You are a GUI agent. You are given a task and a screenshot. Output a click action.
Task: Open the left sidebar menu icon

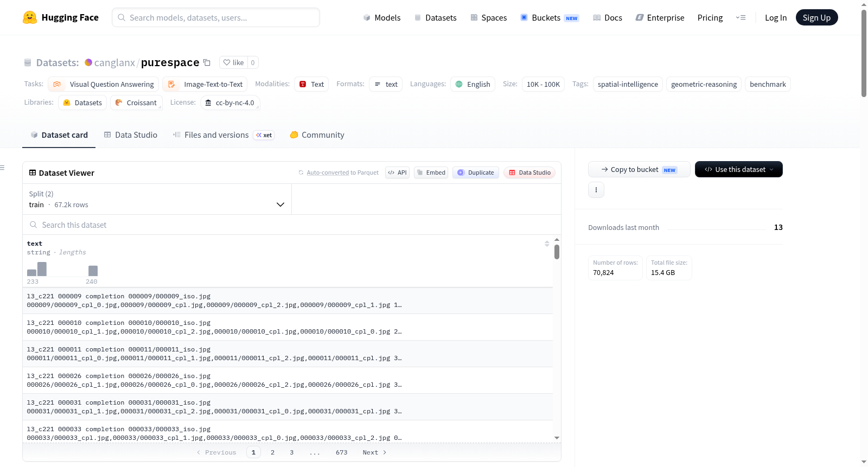2,168
